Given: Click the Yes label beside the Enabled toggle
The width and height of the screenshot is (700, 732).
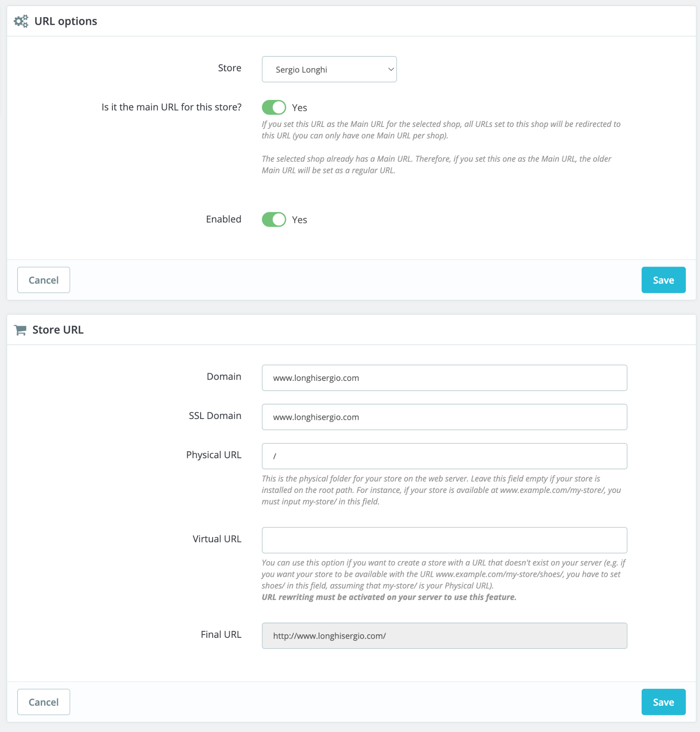Looking at the screenshot, I should pyautogui.click(x=300, y=220).
